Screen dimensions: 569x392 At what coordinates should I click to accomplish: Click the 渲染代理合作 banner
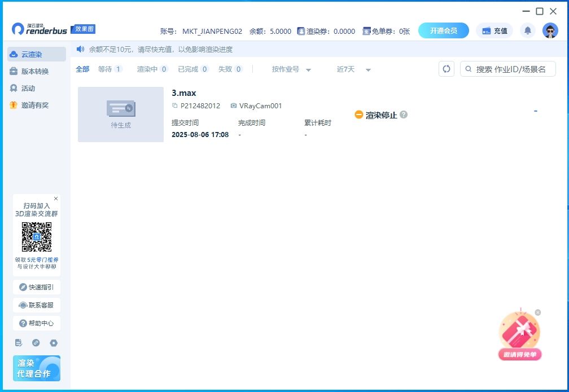36,368
